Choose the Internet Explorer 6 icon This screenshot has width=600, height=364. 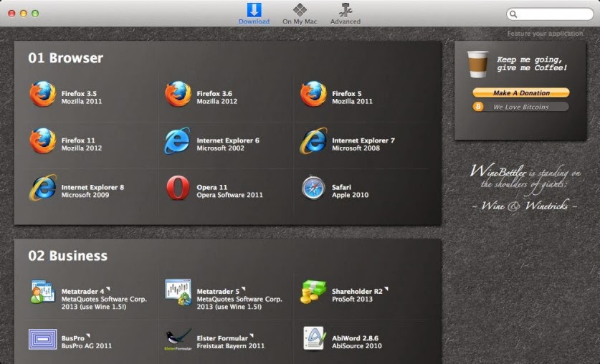click(x=177, y=141)
